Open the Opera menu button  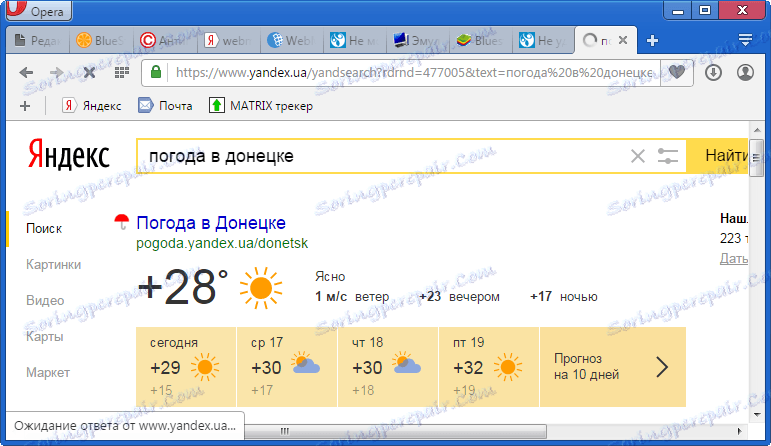click(x=39, y=10)
